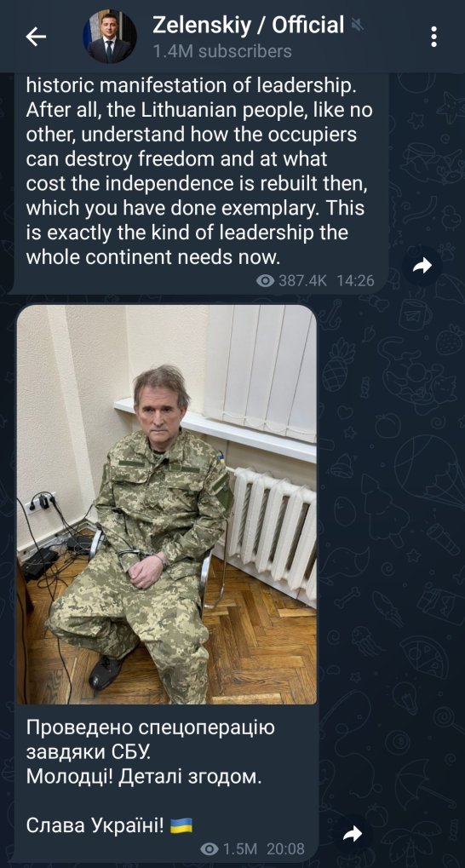Open the three-dot options menu

point(434,37)
